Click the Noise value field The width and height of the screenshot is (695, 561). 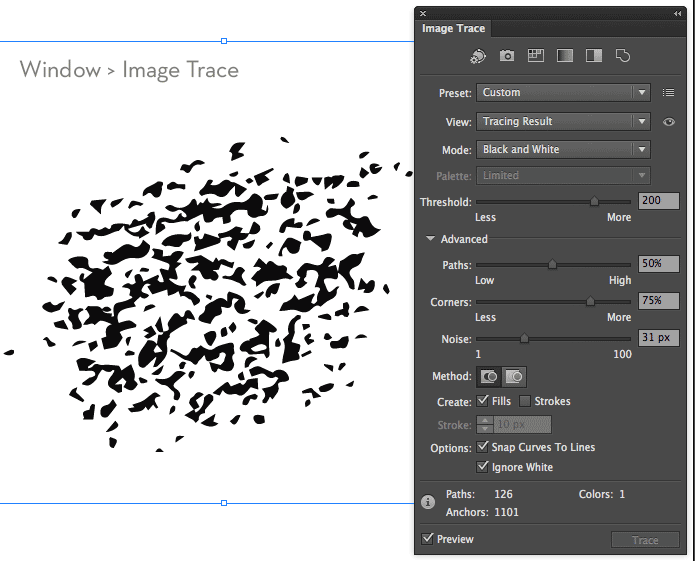(x=658, y=338)
